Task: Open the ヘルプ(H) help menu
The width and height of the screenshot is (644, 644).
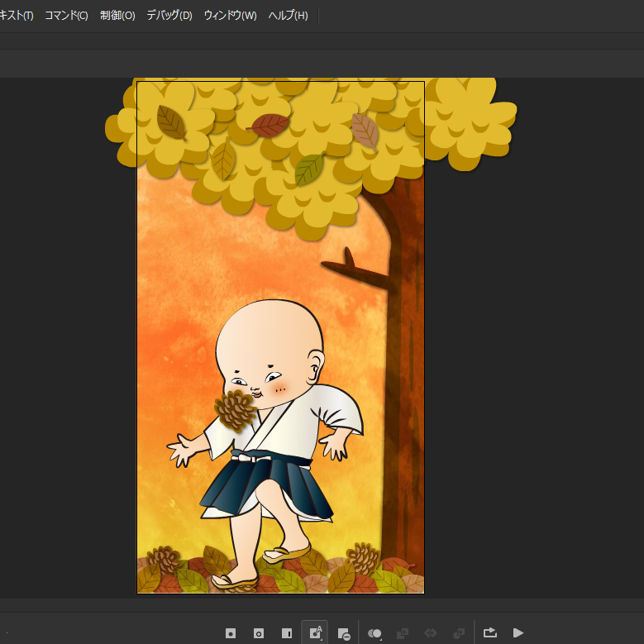Action: click(x=288, y=16)
